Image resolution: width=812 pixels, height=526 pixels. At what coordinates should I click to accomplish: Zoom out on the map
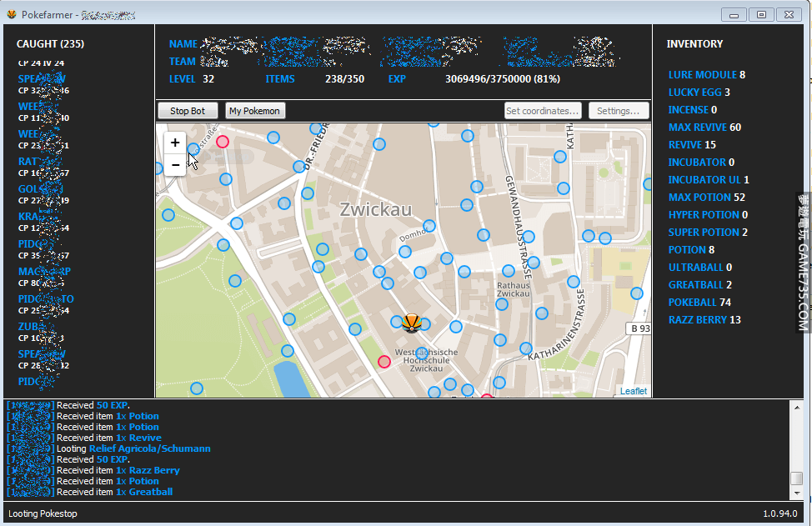tap(175, 165)
